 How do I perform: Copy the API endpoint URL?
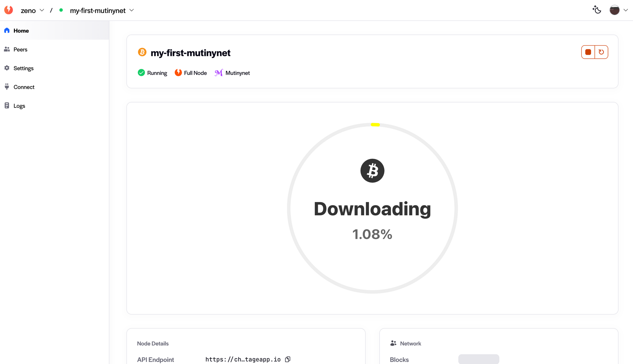[288, 359]
